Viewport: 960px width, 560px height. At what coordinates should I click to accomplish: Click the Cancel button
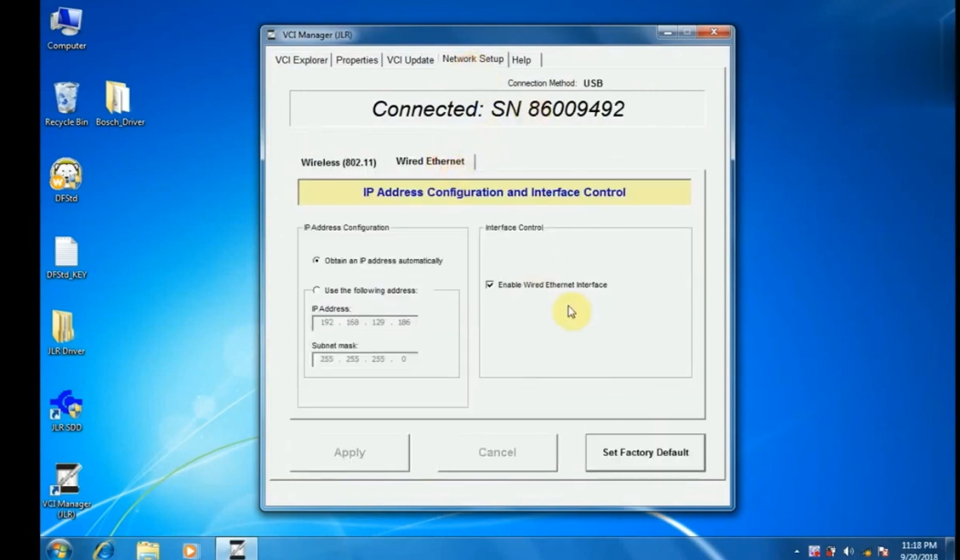tap(497, 452)
